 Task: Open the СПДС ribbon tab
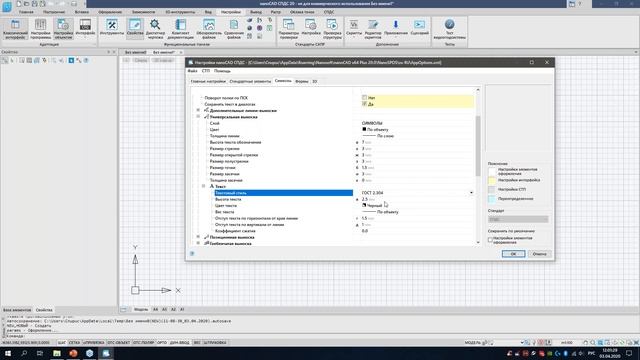coord(329,12)
